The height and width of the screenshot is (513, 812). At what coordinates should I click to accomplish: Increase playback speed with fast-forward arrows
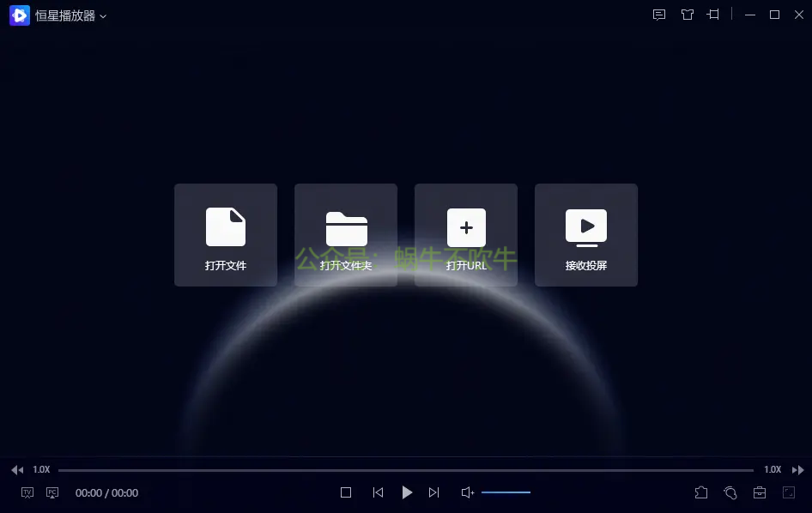point(797,470)
